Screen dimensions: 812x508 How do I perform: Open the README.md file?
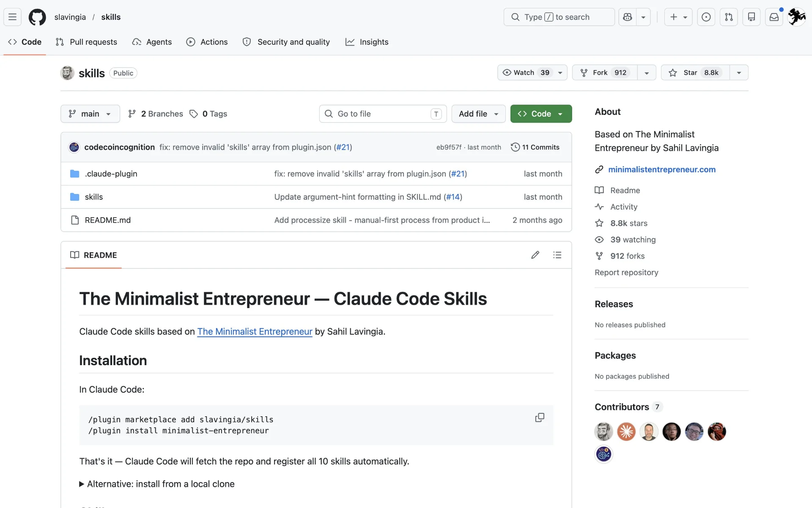(108, 220)
